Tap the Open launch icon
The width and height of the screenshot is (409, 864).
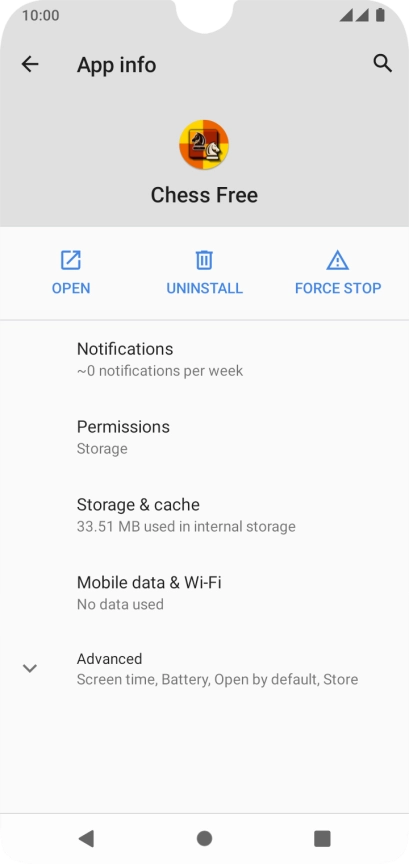coord(71,260)
